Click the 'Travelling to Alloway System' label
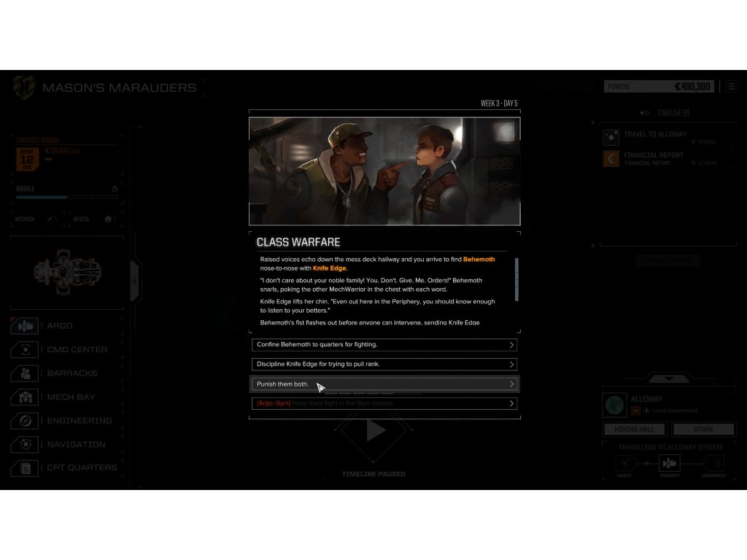 coord(670,447)
